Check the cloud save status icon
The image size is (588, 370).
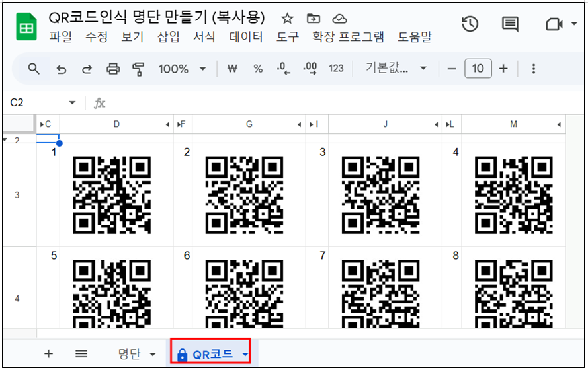coord(339,18)
